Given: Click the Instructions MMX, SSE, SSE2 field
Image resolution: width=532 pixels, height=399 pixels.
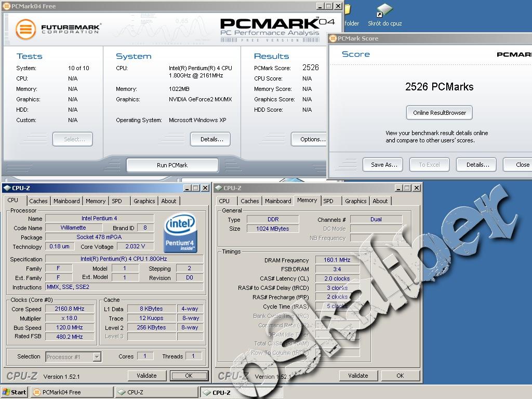Looking at the screenshot, I should [x=124, y=287].
